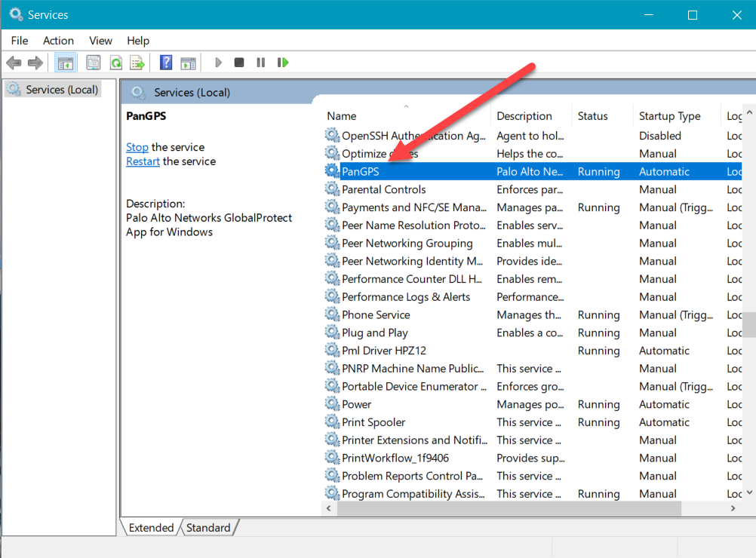Open Properties from the toolbar
The width and height of the screenshot is (756, 558).
click(94, 63)
